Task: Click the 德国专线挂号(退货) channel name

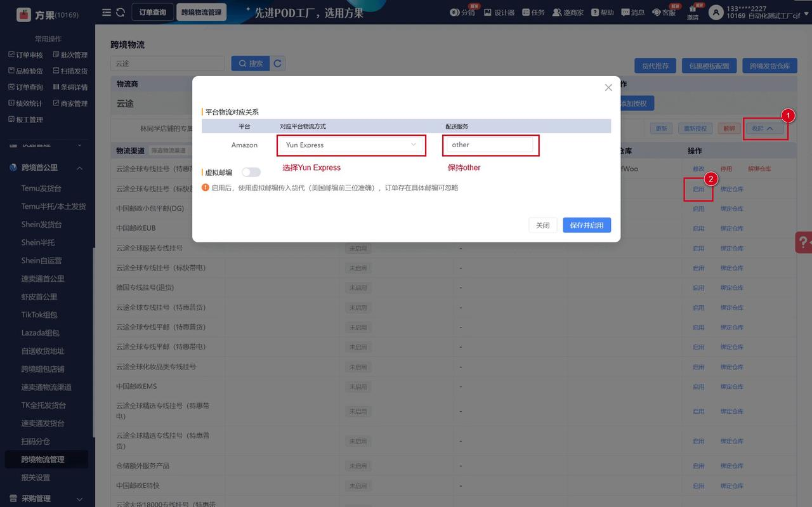Action: pyautogui.click(x=145, y=287)
